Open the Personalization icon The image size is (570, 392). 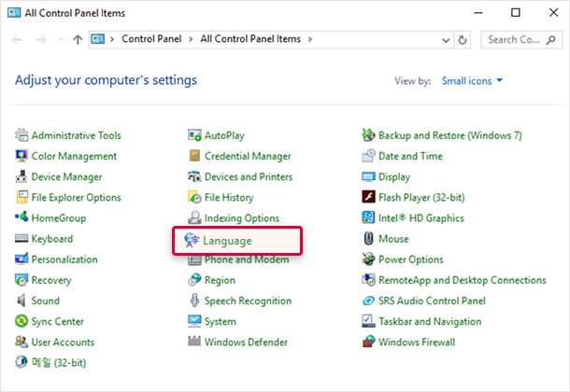(x=21, y=259)
